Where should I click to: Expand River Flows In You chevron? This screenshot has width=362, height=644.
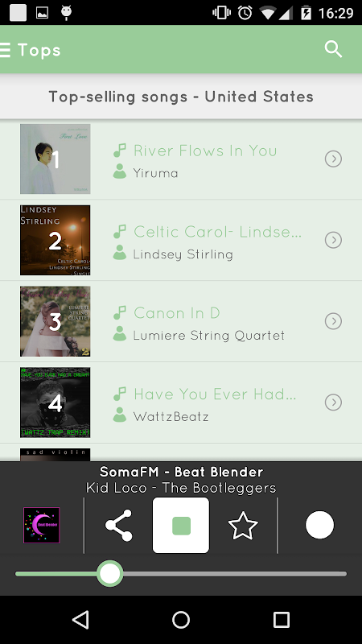pos(333,159)
